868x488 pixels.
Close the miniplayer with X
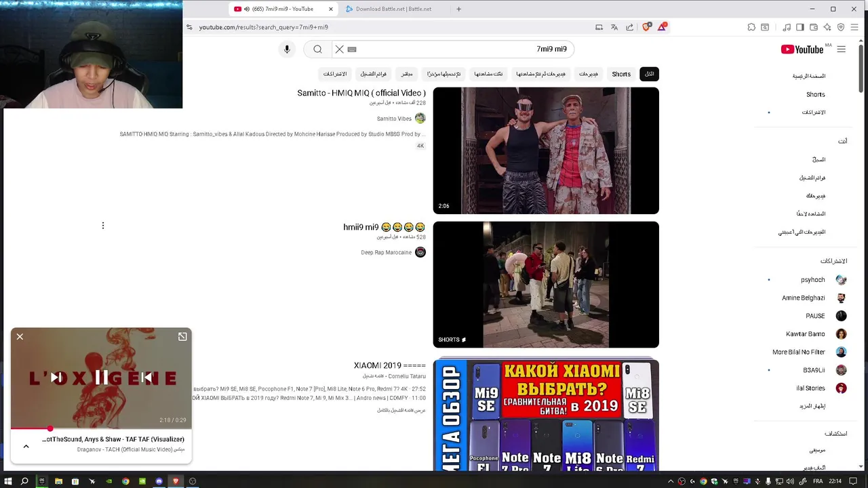[20, 336]
